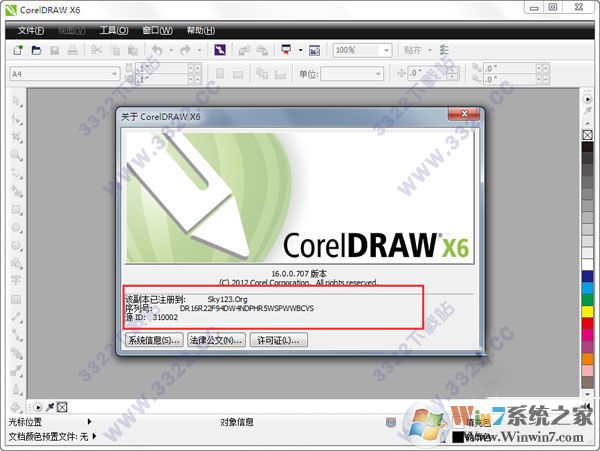Screen dimensions: 600x451
Task: Expand the cursor position flyout arrow
Action: (x=89, y=422)
